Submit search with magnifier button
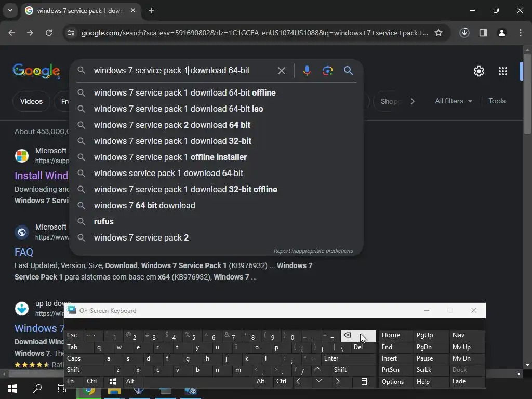This screenshot has width=532, height=399. tap(348, 71)
